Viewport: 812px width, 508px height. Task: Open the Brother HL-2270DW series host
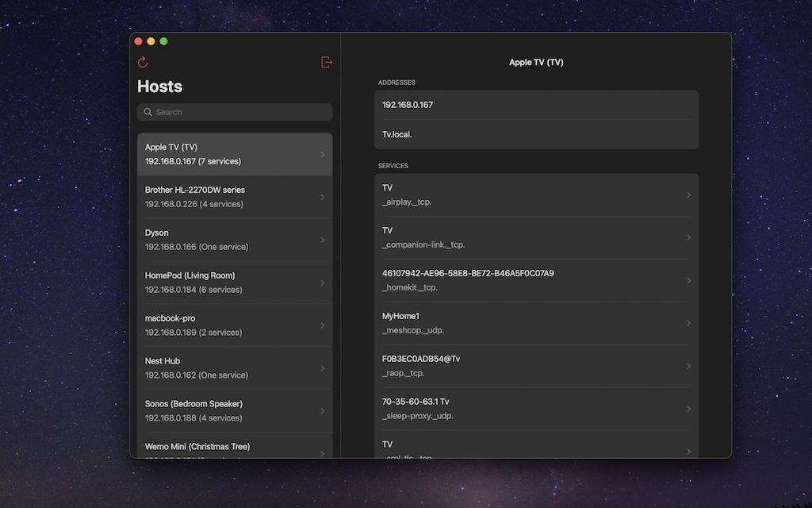click(x=234, y=197)
